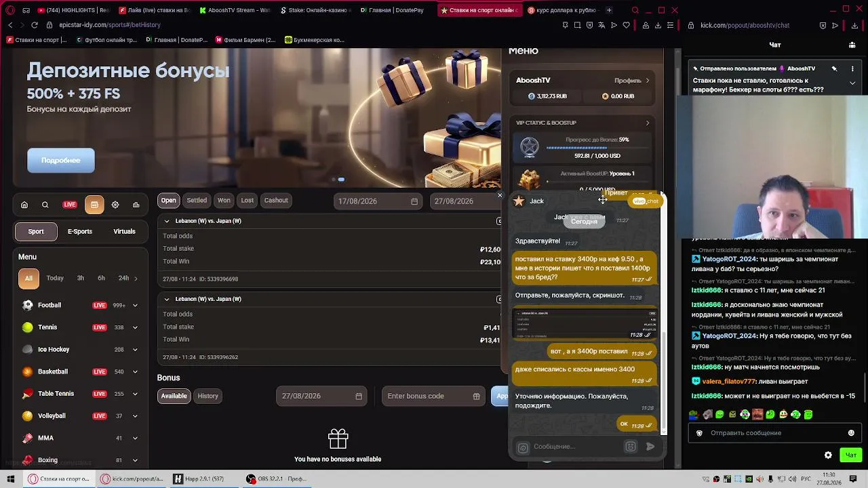Send the support chat message
Screen dimensions: 868x488
650,446
